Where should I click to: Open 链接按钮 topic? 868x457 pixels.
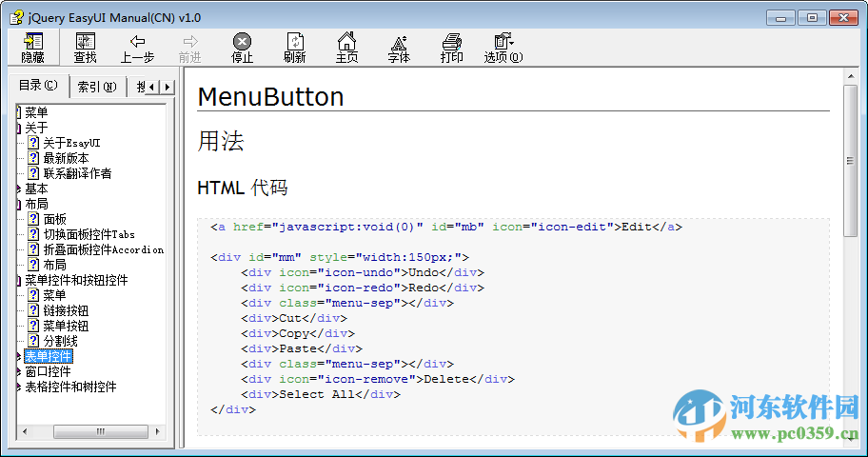pyautogui.click(x=66, y=310)
